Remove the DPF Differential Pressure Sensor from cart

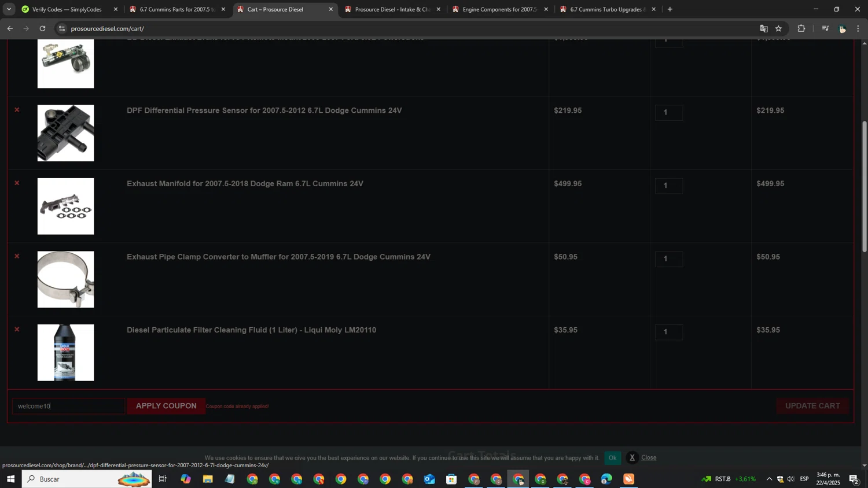coord(17,110)
